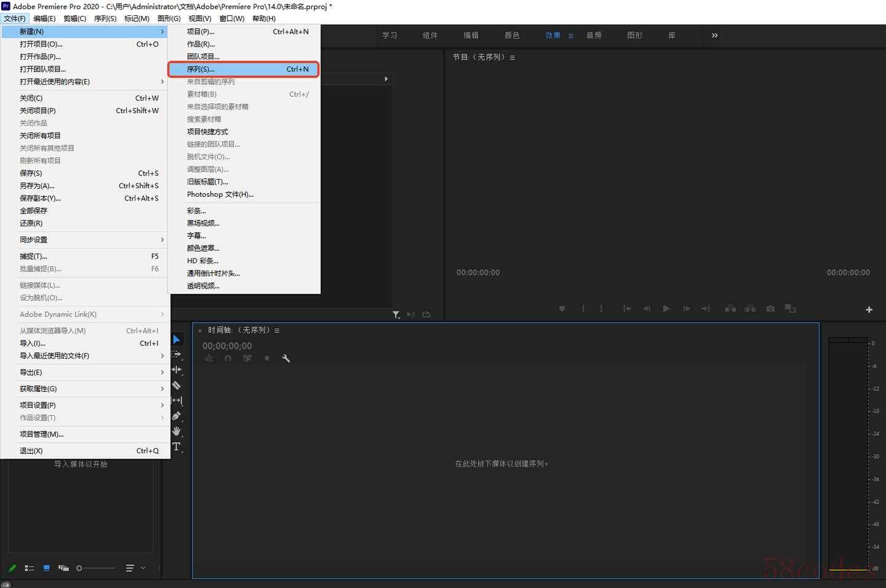This screenshot has width=886, height=588.
Task: Switch to 音频 workspace tab
Action: (x=594, y=35)
